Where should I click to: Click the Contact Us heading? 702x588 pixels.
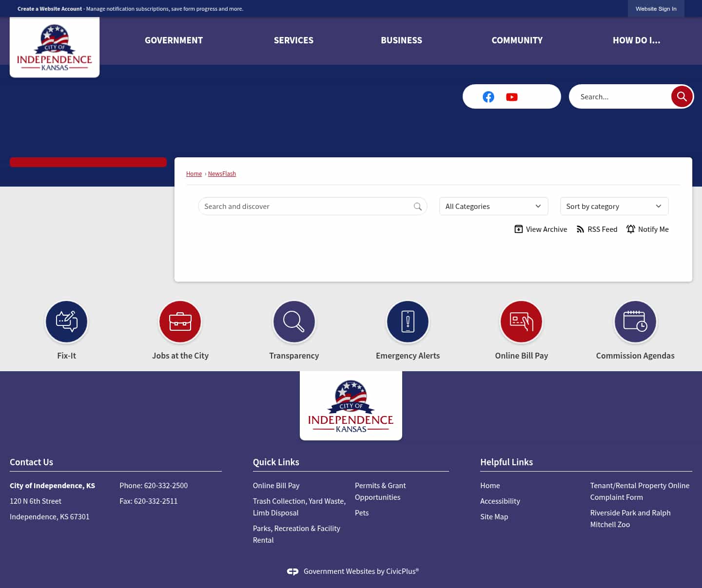31,462
